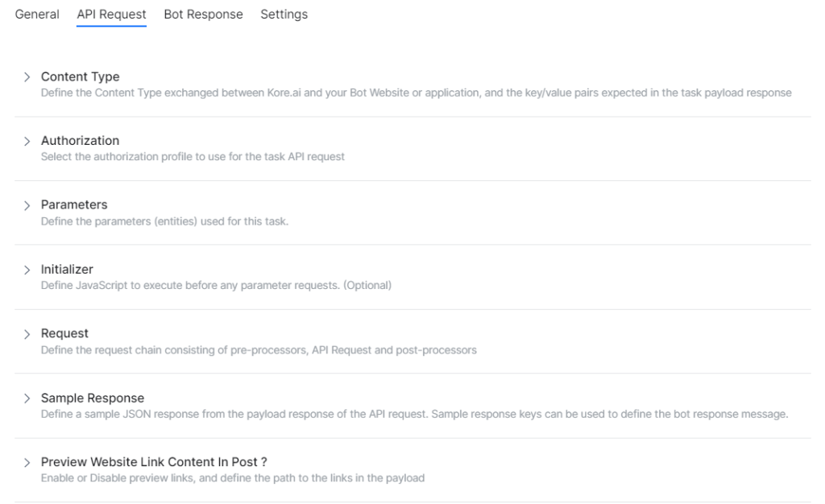This screenshot has width=825, height=504.
Task: Open the Request heading
Action: [64, 333]
